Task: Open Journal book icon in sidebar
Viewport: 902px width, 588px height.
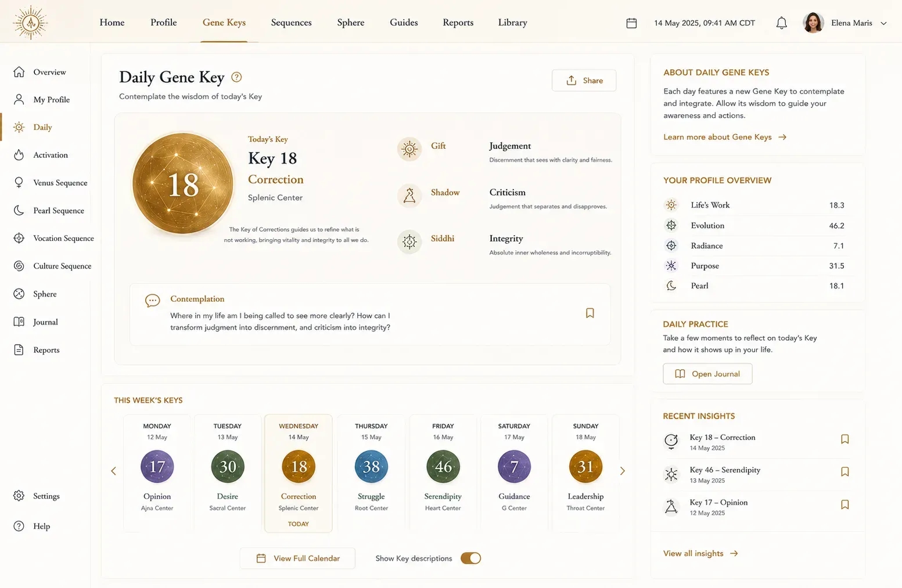Action: point(19,322)
